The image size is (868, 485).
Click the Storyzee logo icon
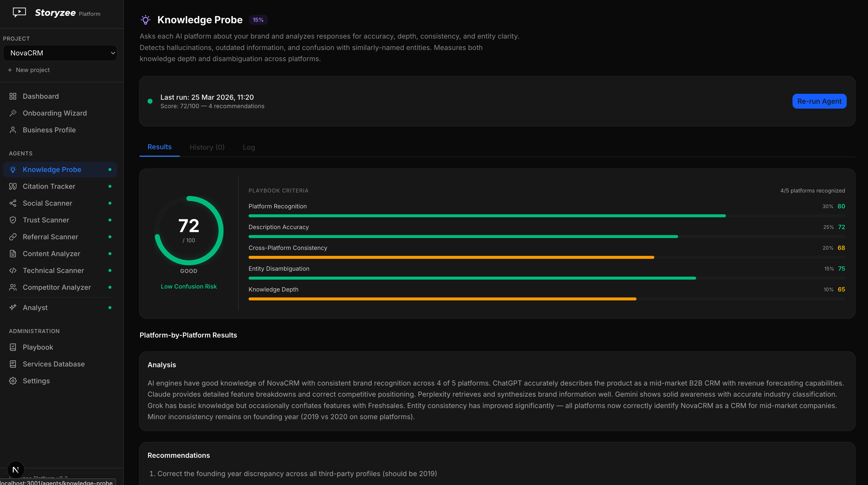[x=19, y=12]
